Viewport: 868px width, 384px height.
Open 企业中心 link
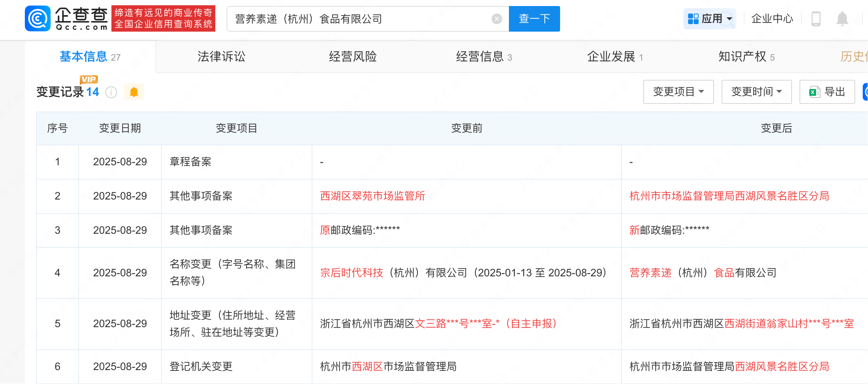(772, 19)
